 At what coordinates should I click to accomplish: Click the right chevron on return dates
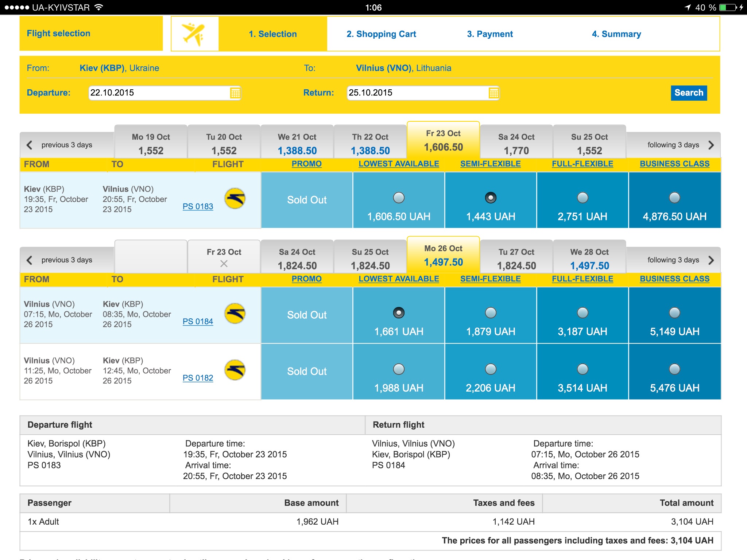(711, 260)
